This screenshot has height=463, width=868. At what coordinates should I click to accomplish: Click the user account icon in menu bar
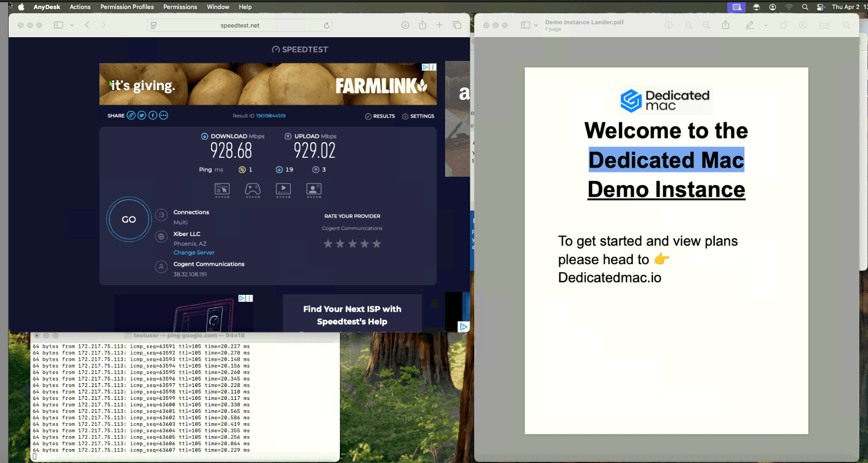[x=773, y=7]
